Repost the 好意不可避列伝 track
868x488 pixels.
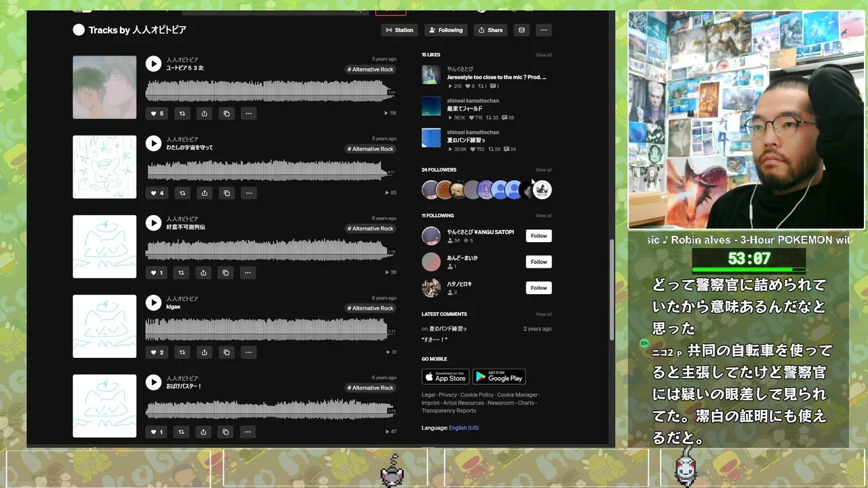(181, 272)
